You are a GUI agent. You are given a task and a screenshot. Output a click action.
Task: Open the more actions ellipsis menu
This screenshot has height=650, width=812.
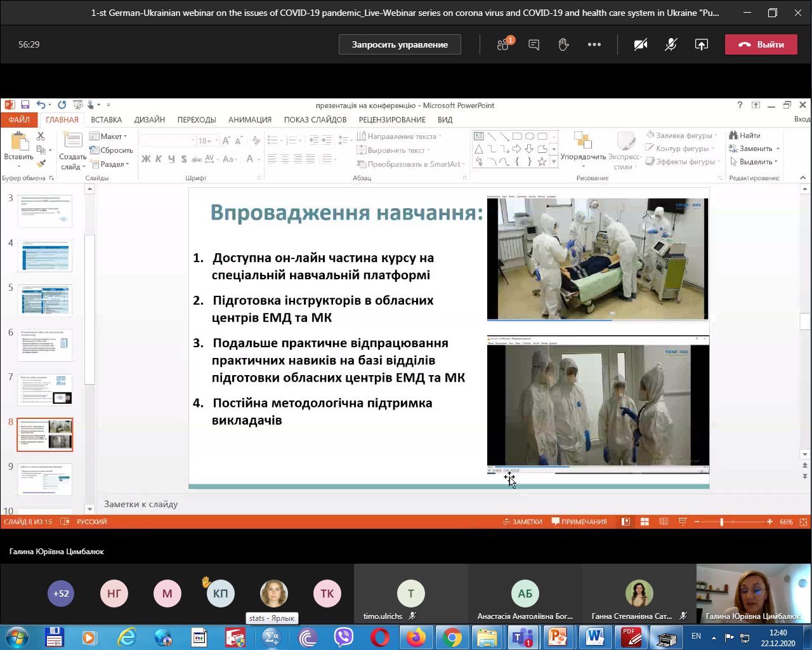pos(594,44)
